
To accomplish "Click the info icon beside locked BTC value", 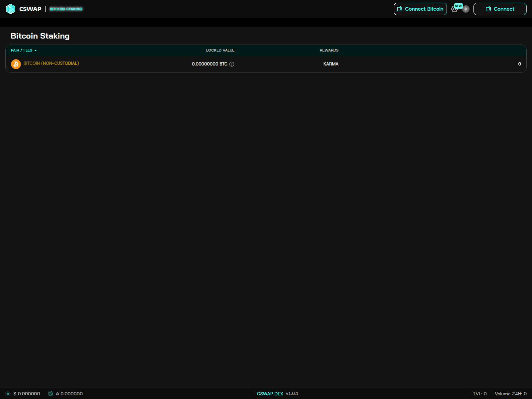I will pos(232,64).
